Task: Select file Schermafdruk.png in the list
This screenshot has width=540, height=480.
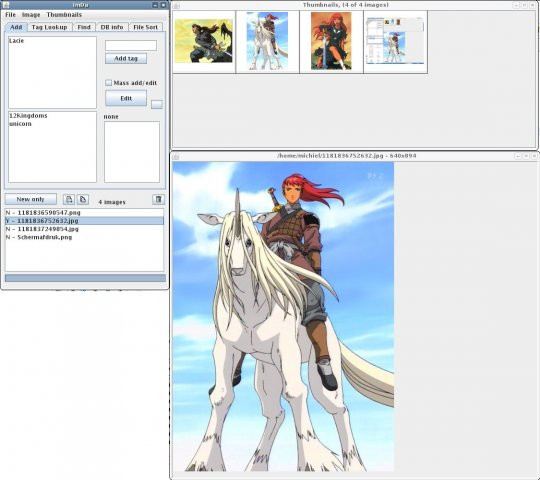Action: (84, 237)
